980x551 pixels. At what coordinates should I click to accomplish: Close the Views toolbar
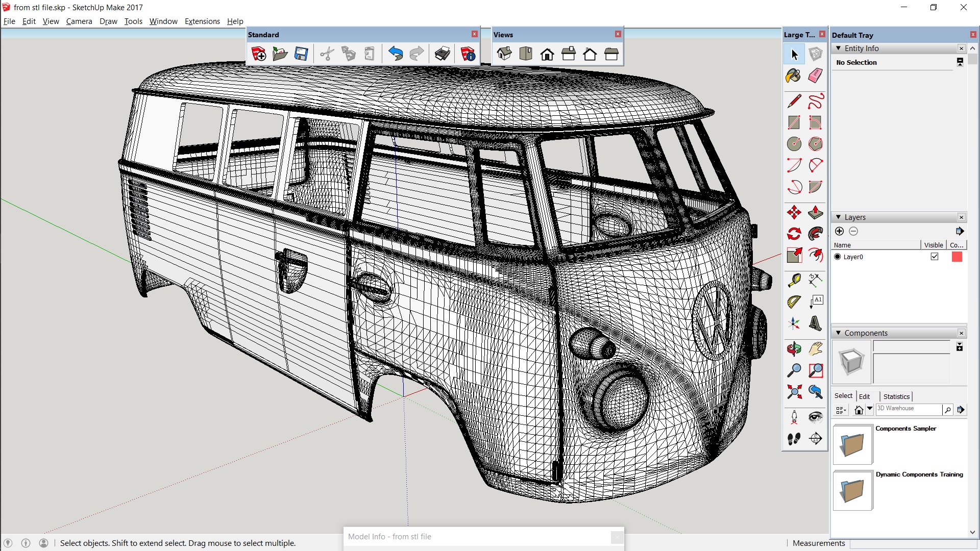[618, 34]
